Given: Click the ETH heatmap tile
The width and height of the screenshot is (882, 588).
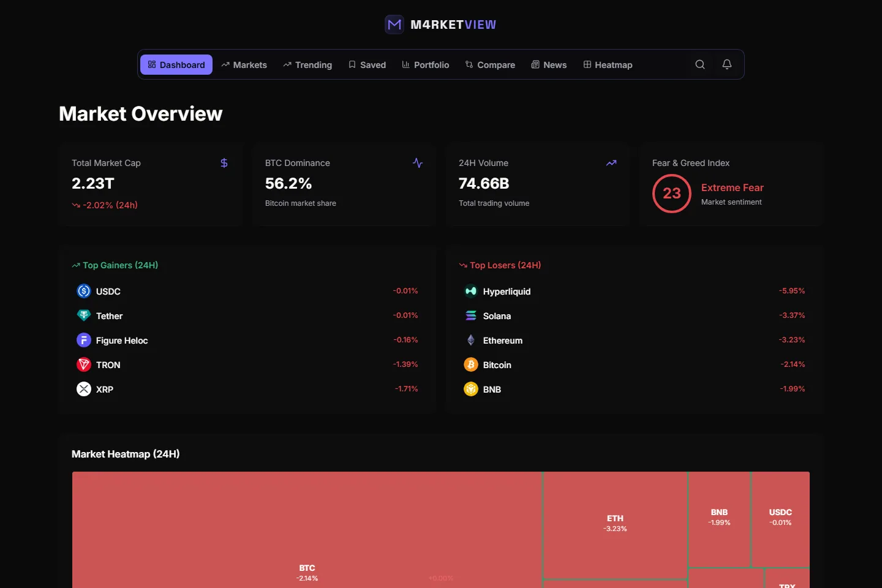Looking at the screenshot, I should point(615,524).
